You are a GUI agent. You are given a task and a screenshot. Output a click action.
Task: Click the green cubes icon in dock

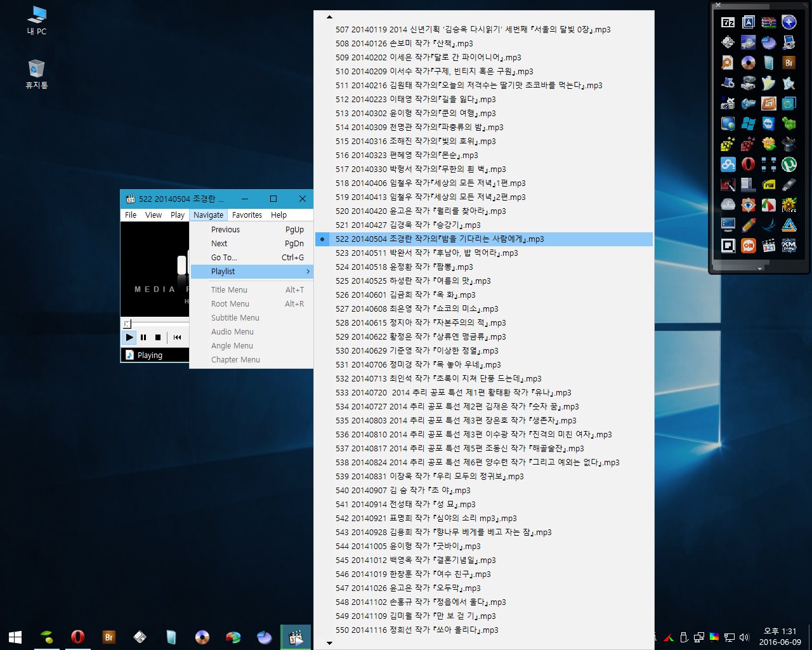point(789,124)
